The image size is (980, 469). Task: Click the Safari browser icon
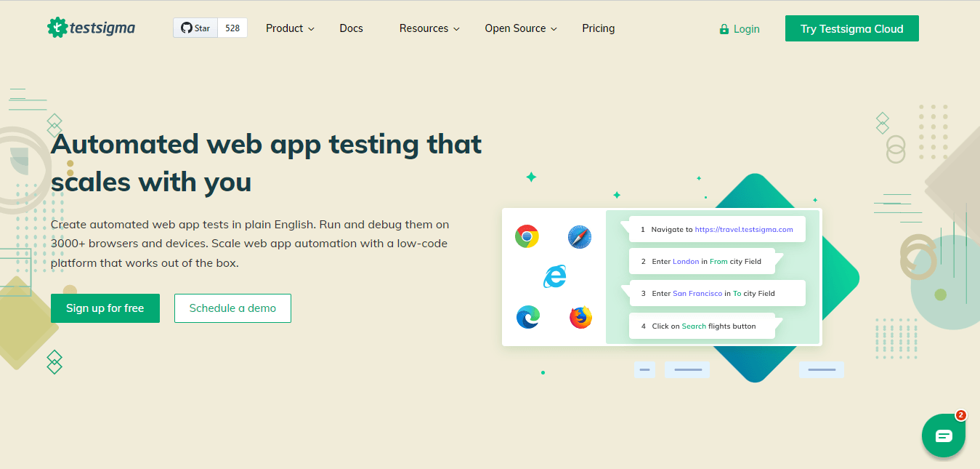click(x=580, y=236)
